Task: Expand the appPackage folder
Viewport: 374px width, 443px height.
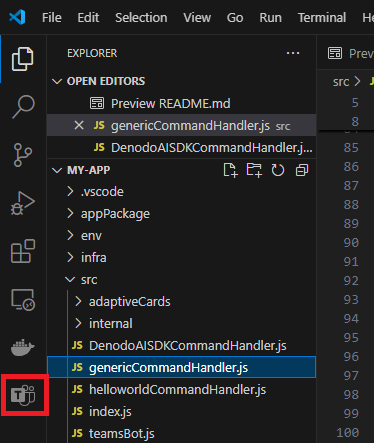Action: (x=70, y=213)
